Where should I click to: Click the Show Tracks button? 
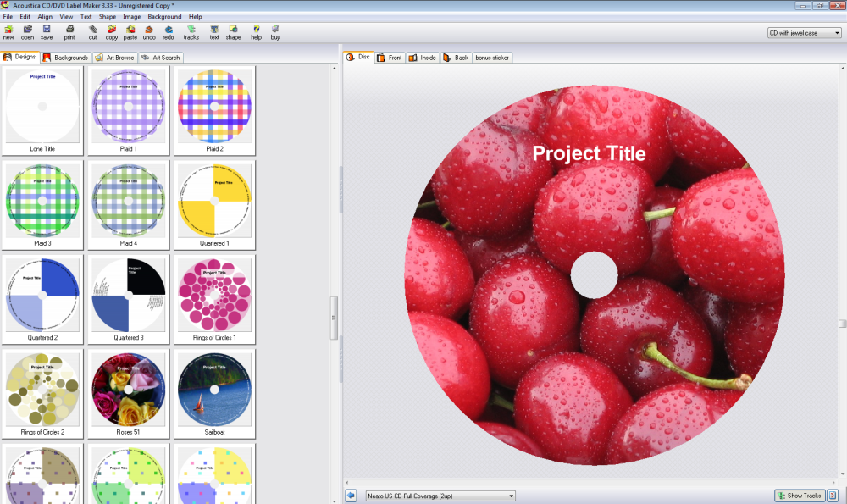[x=800, y=496]
